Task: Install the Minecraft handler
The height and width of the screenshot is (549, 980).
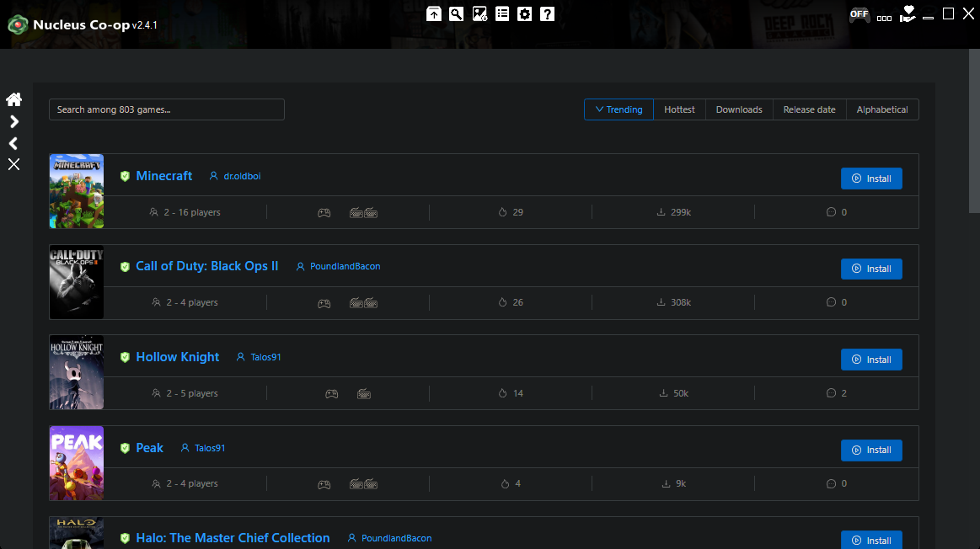Action: tap(871, 179)
